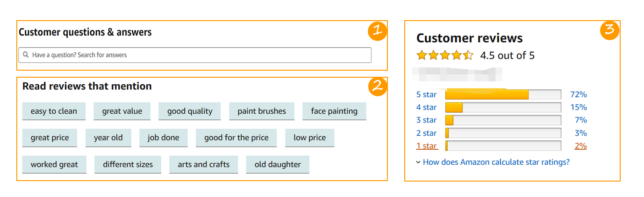Open 5 star reviews link
644x197 pixels.
pos(426,95)
